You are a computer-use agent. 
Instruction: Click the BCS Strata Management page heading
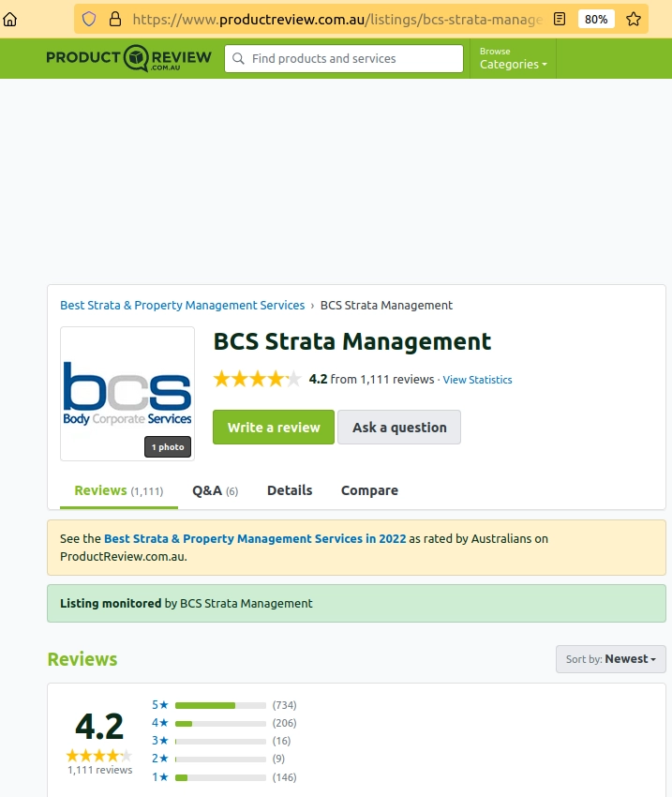(352, 341)
